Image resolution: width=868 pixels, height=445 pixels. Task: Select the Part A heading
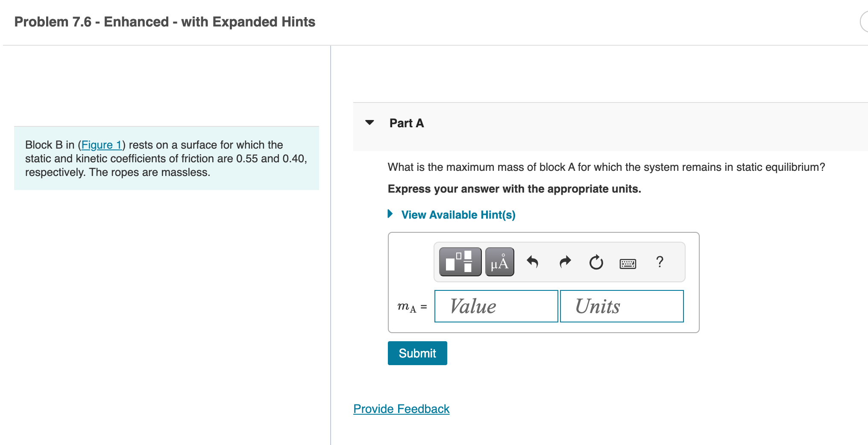click(x=406, y=123)
